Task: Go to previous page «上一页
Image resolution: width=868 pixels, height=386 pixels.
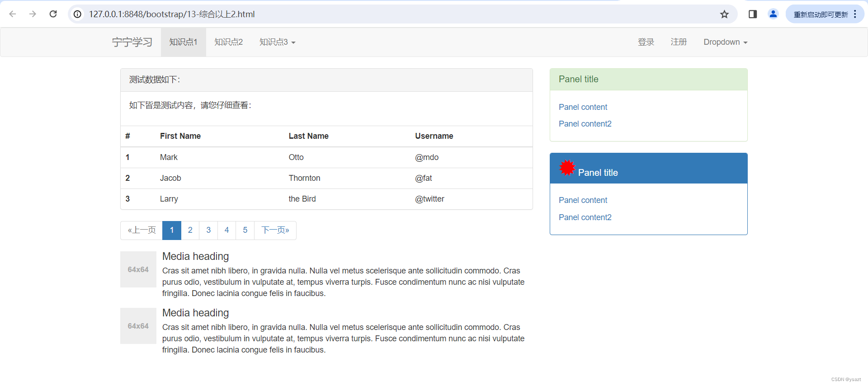Action: tap(142, 230)
